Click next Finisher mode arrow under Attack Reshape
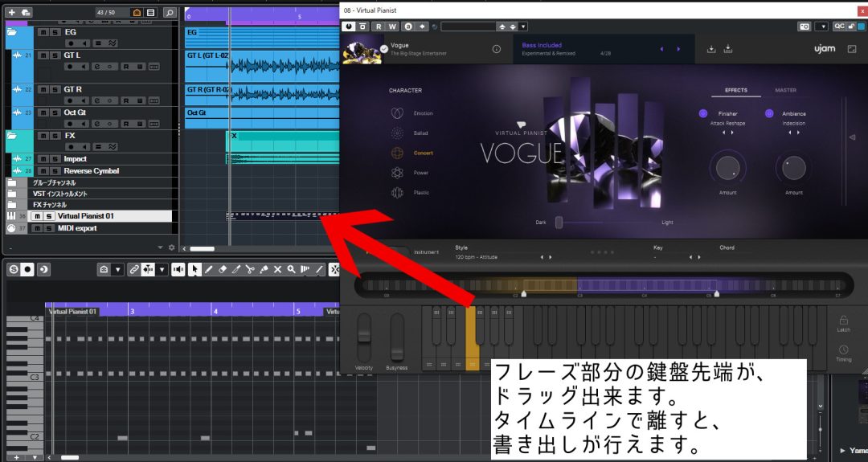868x462 pixels. tap(732, 133)
